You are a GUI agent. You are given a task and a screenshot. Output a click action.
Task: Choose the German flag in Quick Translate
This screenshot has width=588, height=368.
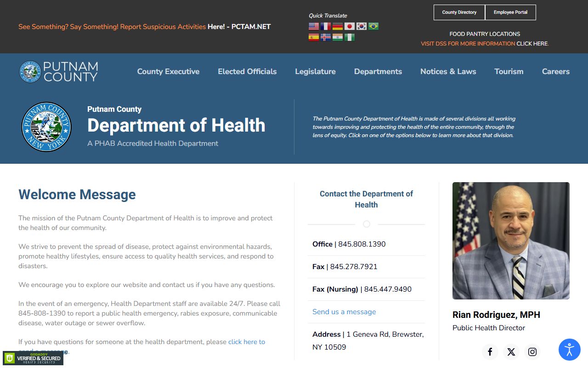click(338, 26)
